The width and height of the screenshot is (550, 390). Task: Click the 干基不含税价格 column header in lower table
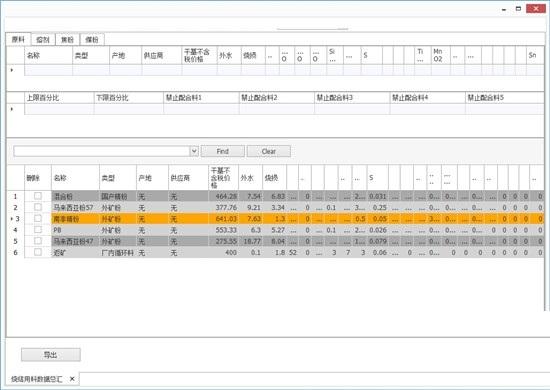pos(223,178)
